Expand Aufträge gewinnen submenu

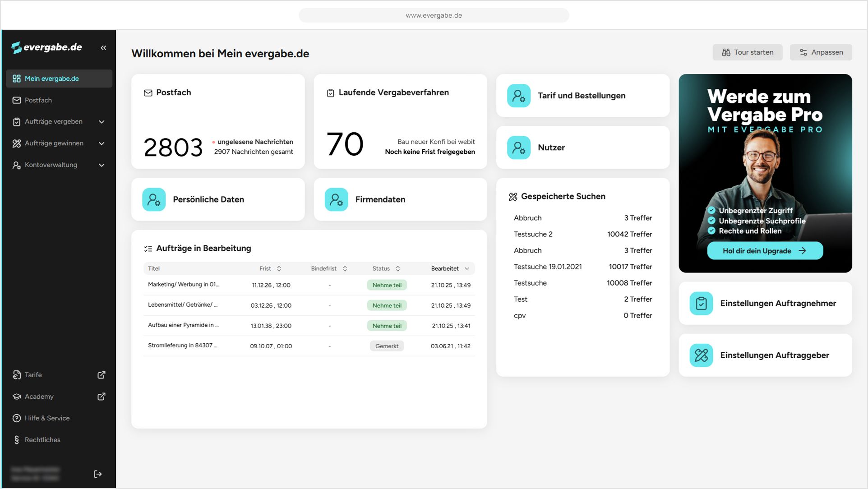pos(102,143)
